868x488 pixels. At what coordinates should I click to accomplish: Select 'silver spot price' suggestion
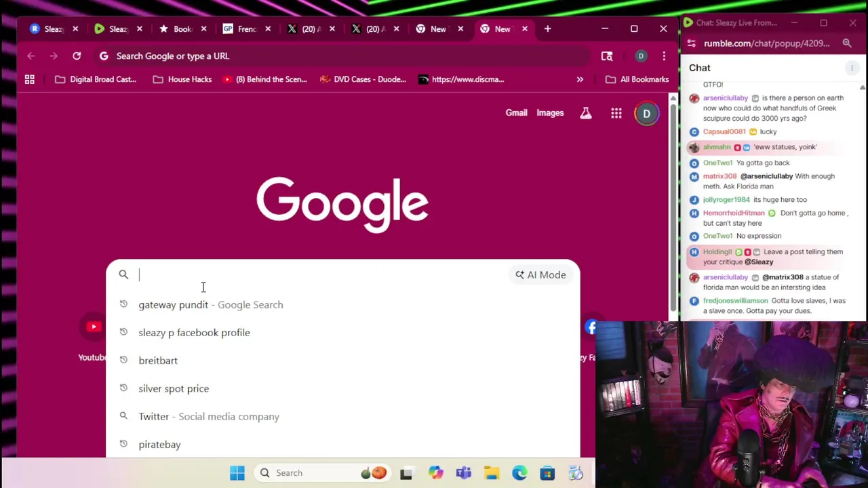click(342, 388)
